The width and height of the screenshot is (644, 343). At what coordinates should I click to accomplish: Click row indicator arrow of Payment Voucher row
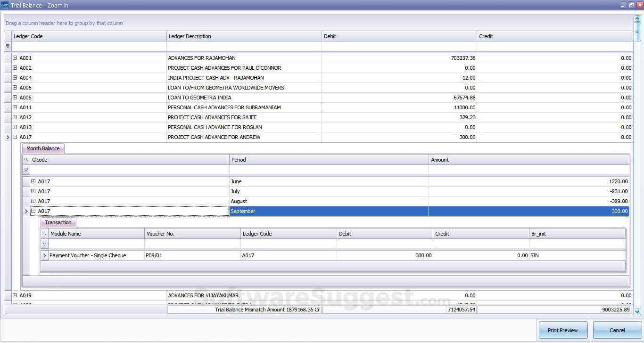coord(45,255)
